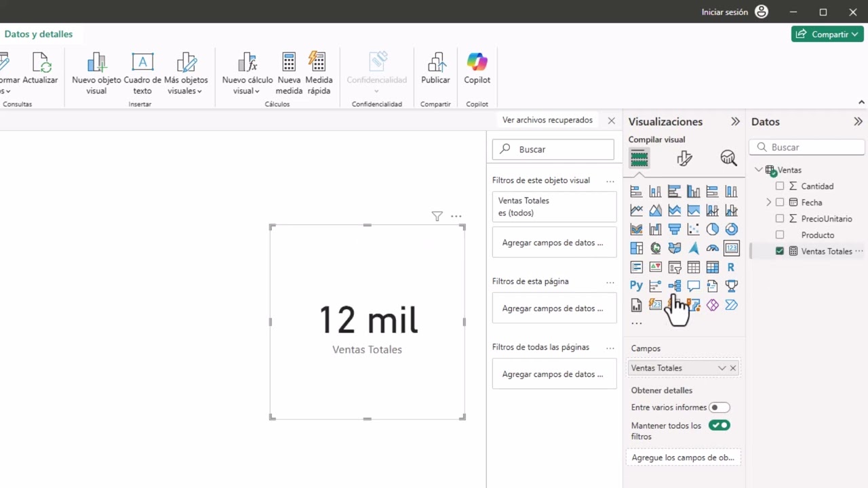The width and height of the screenshot is (868, 488).
Task: Select the stacked column chart visual
Action: (x=655, y=191)
